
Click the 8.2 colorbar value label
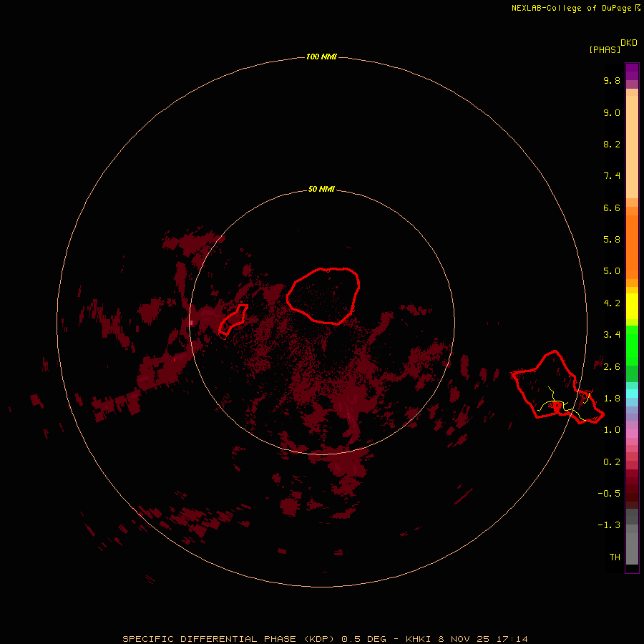coord(612,144)
